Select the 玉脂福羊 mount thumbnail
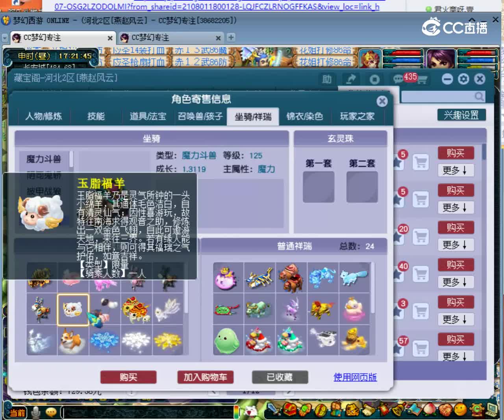Viewport: 504px width, 420px height. [x=73, y=310]
